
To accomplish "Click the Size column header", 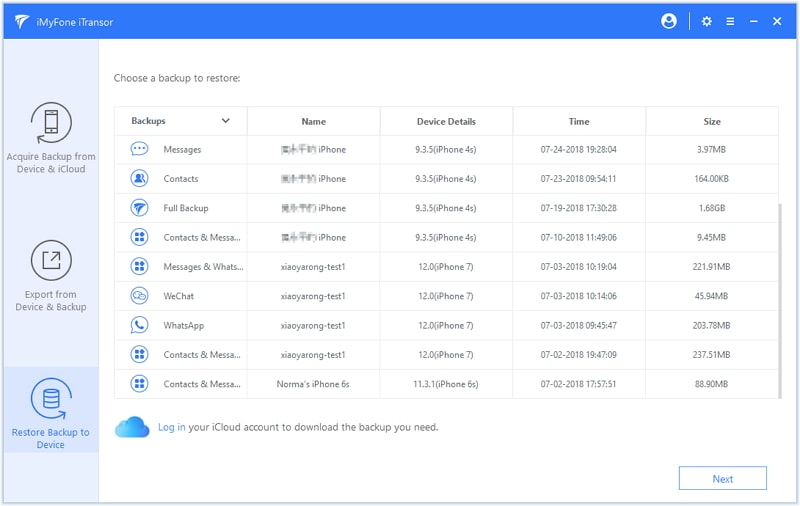I will coord(712,121).
